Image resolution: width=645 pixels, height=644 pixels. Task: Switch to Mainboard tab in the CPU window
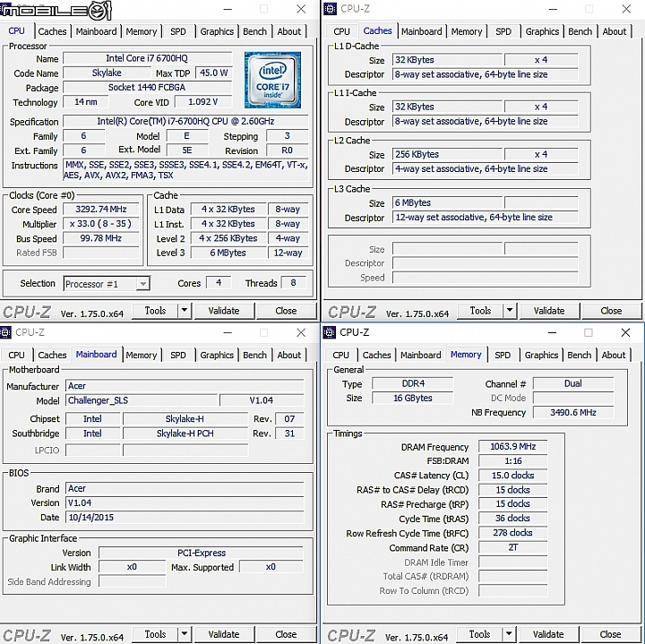(x=96, y=31)
